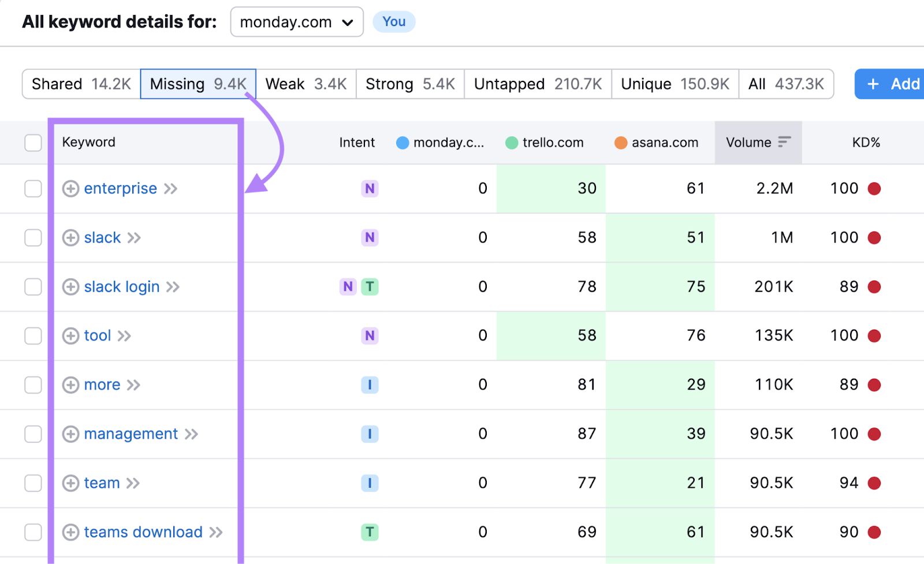Open the "management" keyword link
Screen dimensions: 924x564
130,434
